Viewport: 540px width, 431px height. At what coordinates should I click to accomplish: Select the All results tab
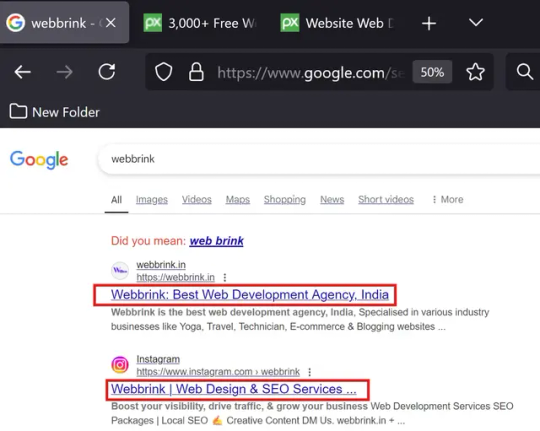(116, 199)
